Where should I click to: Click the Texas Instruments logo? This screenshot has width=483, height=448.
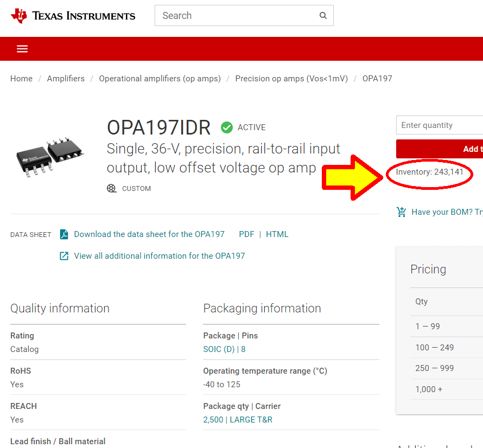73,16
